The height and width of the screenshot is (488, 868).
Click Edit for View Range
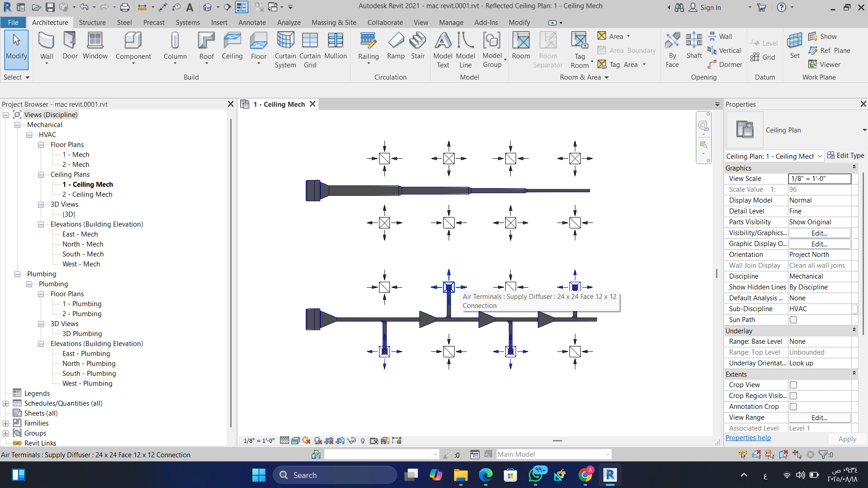(x=819, y=417)
